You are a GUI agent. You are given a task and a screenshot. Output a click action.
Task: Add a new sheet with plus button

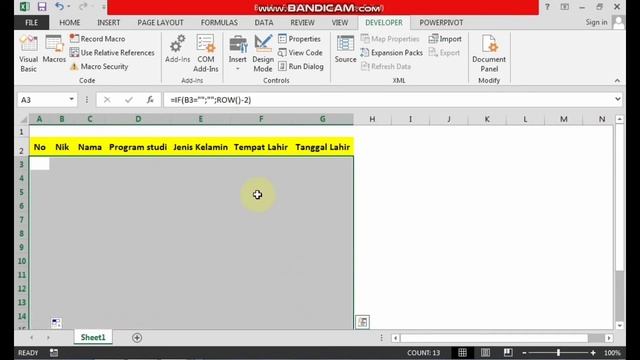point(137,338)
